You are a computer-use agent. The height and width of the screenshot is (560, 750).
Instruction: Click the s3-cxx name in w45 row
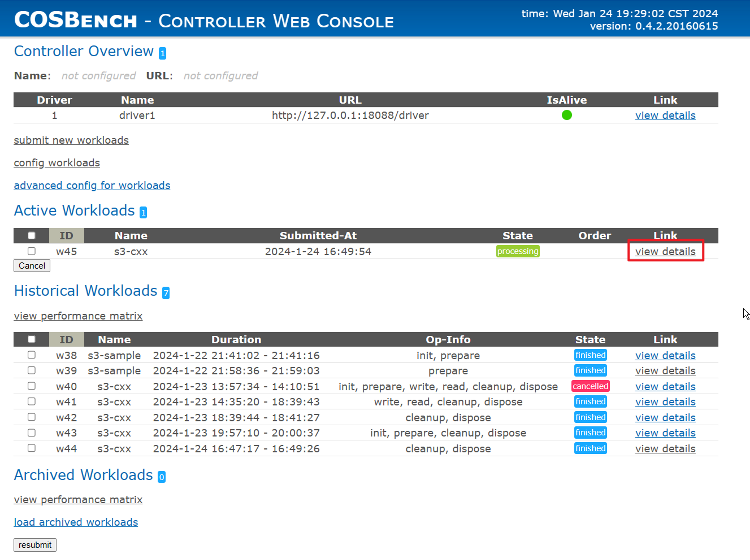(131, 252)
